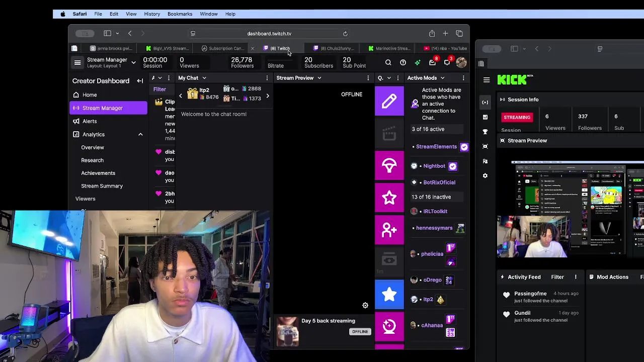The height and width of the screenshot is (362, 644).
Task: Click Kick Stream Preview thumbnail
Action: point(571,209)
